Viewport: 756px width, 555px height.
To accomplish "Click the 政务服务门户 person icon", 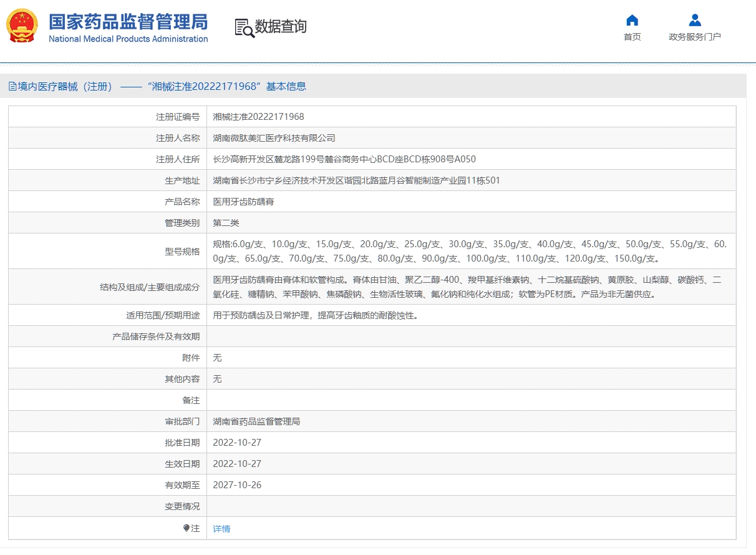I will click(695, 20).
